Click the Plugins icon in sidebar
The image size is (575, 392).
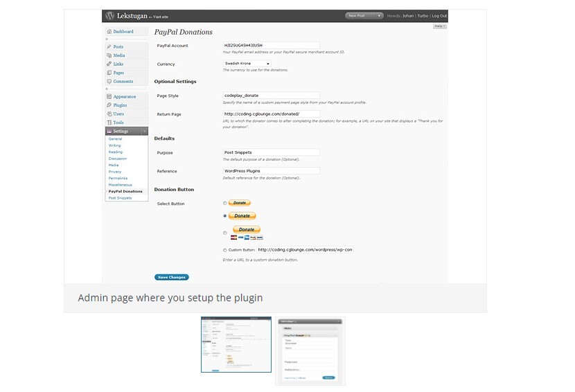(109, 105)
